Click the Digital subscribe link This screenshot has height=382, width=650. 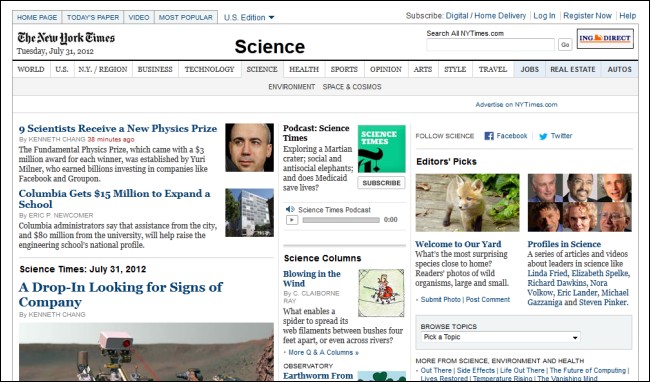pos(457,16)
